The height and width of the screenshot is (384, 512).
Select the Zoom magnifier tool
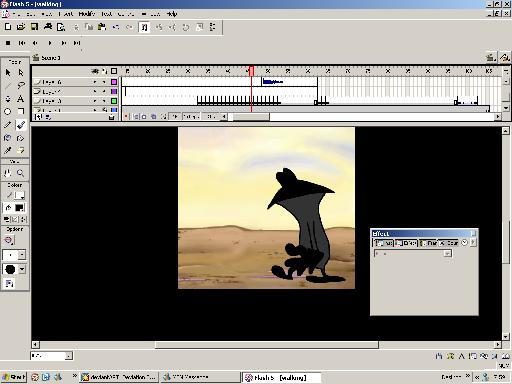pyautogui.click(x=21, y=173)
